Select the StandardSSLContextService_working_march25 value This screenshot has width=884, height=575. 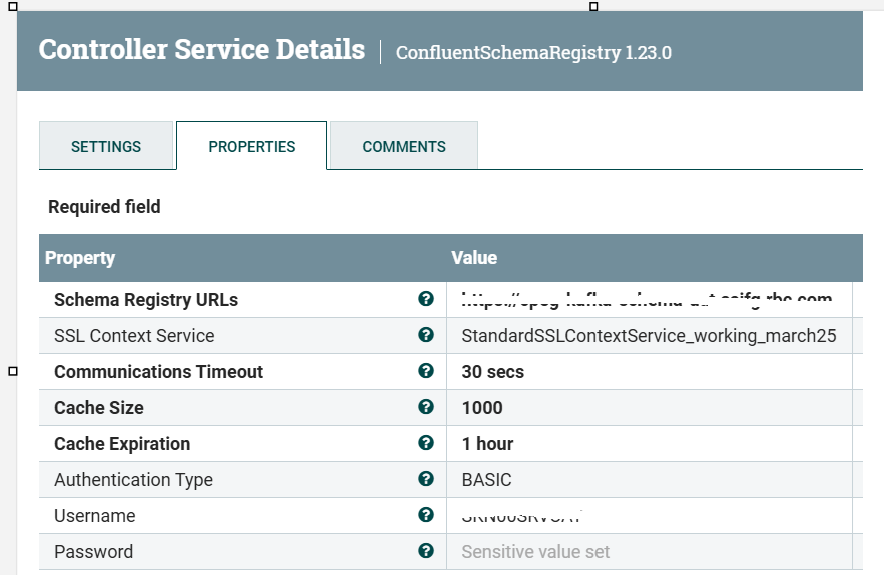(649, 335)
